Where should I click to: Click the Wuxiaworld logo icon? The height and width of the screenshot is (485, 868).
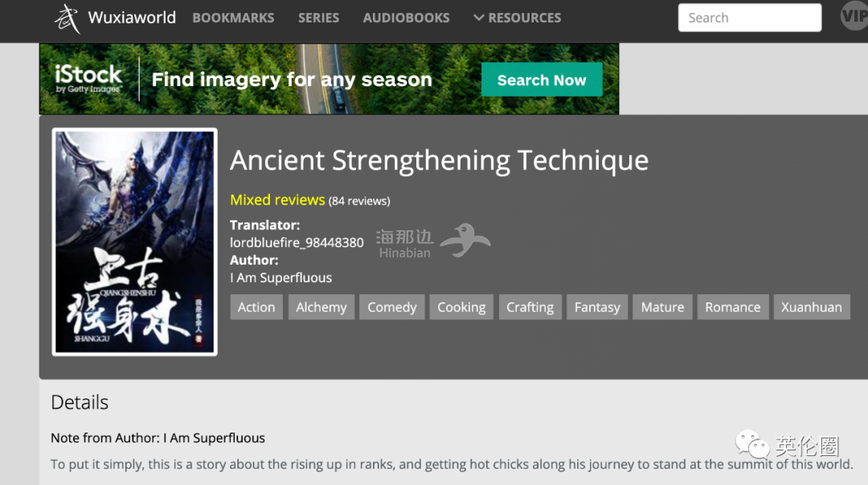[x=68, y=18]
